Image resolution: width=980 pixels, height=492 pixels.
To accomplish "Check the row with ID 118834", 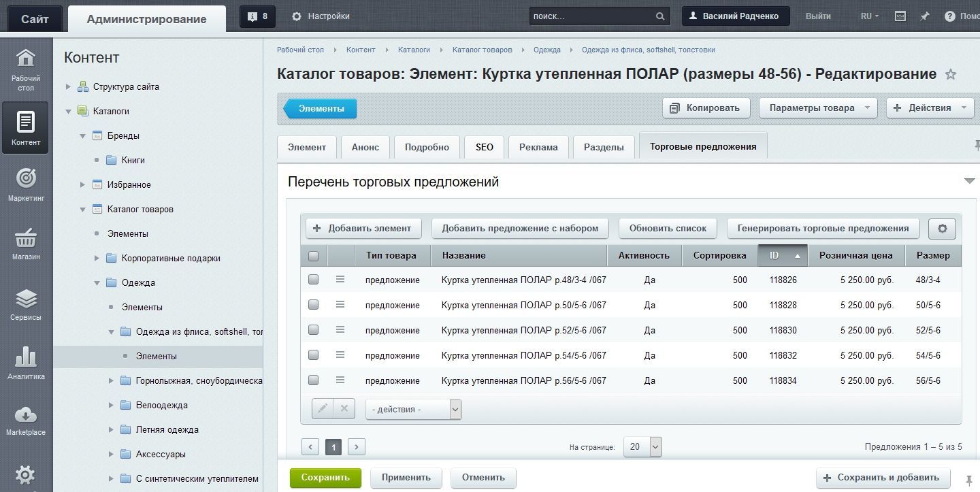I will click(313, 380).
